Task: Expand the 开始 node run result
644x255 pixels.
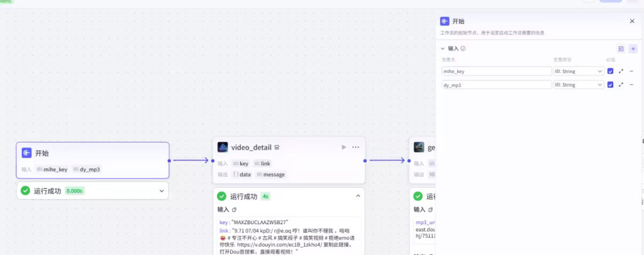Action: 162,191
